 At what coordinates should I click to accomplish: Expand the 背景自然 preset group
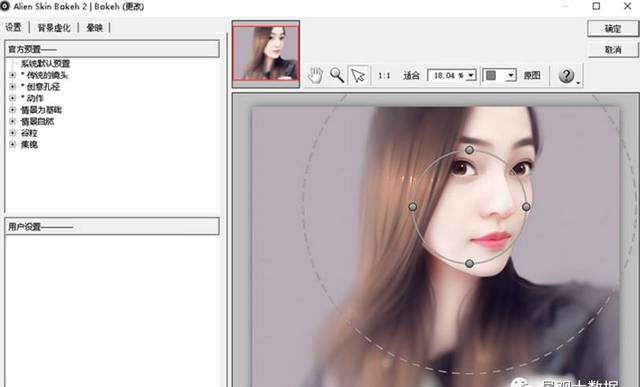[x=12, y=121]
